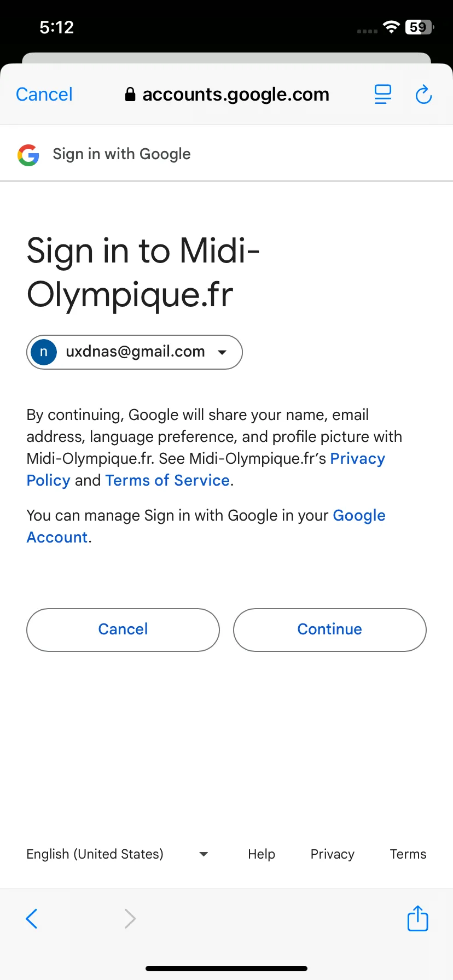The width and height of the screenshot is (453, 980).
Task: Expand the uxdnas@gmail.com account selector
Action: [x=135, y=352]
